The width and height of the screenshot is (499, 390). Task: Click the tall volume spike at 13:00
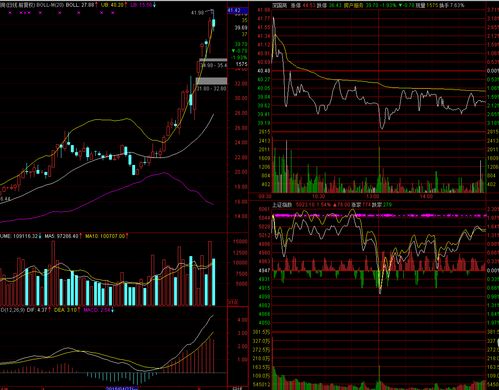379,169
